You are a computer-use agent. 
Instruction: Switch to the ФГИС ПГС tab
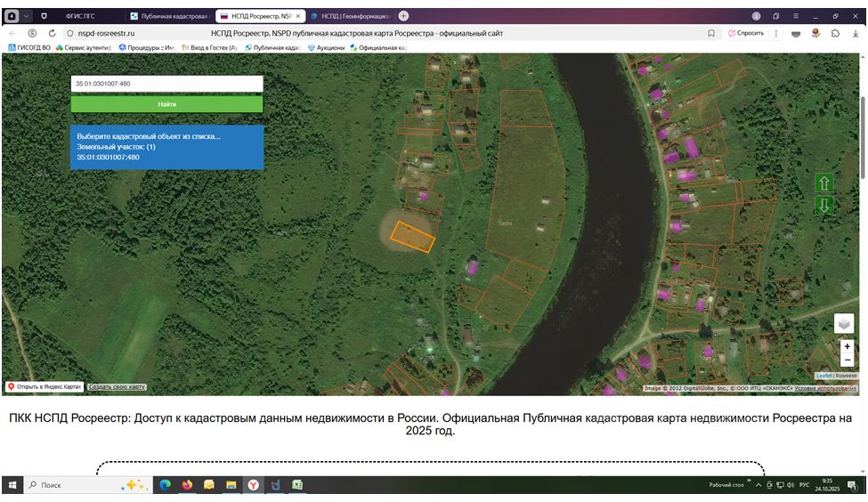coord(82,16)
